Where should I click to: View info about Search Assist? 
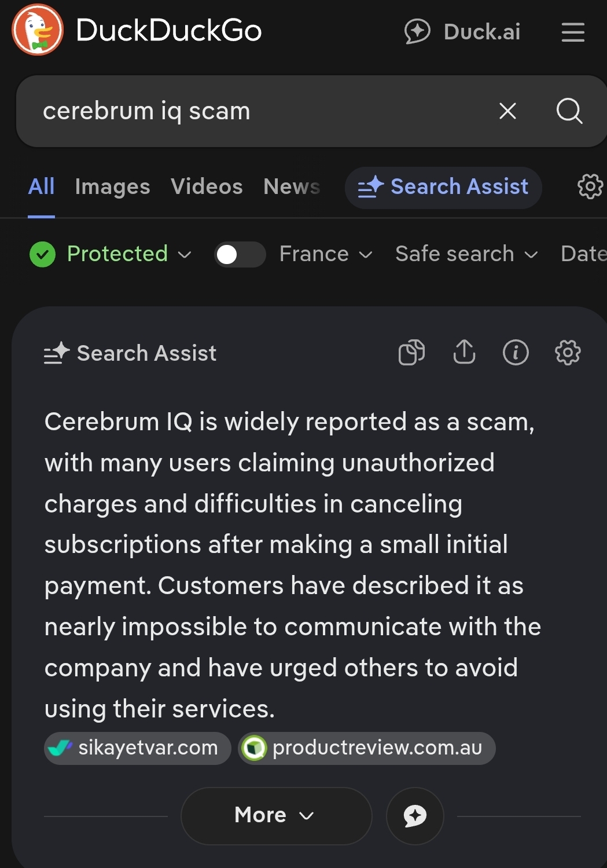(516, 352)
